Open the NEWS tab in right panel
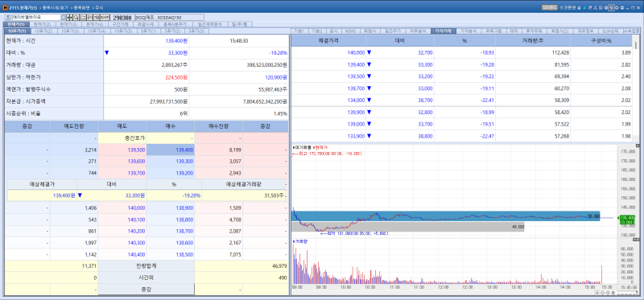The width and height of the screenshot is (644, 300). tap(350, 31)
